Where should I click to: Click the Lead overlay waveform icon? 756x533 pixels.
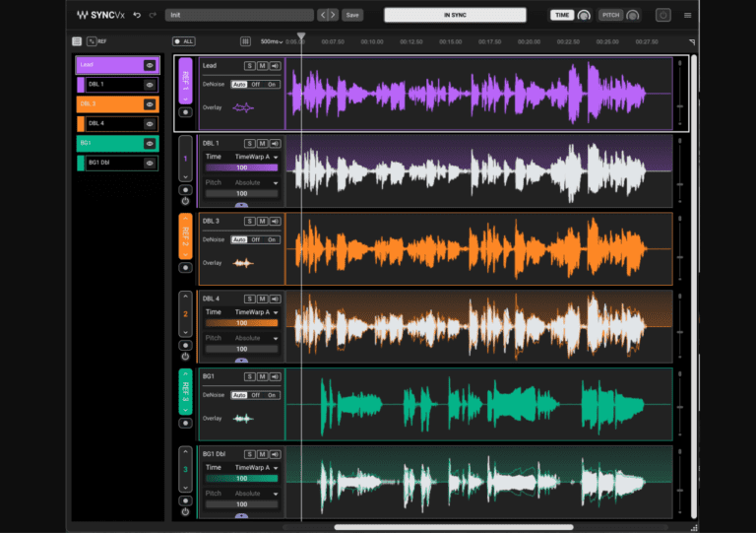pyautogui.click(x=242, y=107)
